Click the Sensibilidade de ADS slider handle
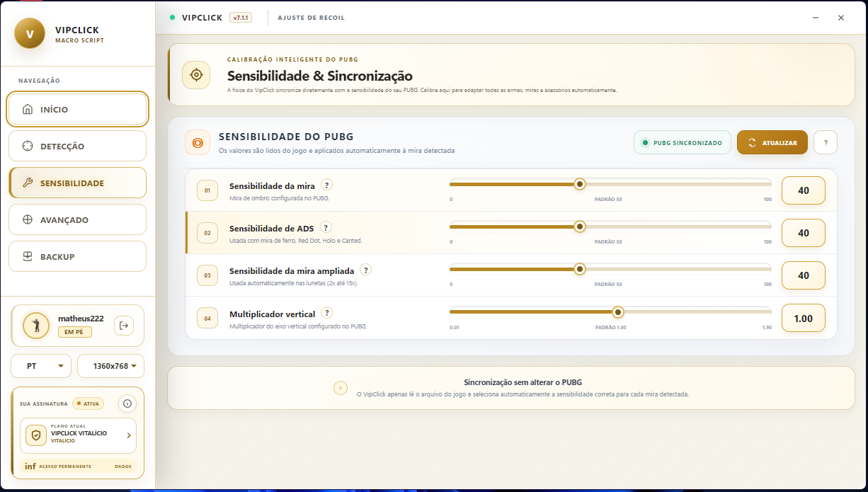The image size is (868, 492). (x=580, y=227)
